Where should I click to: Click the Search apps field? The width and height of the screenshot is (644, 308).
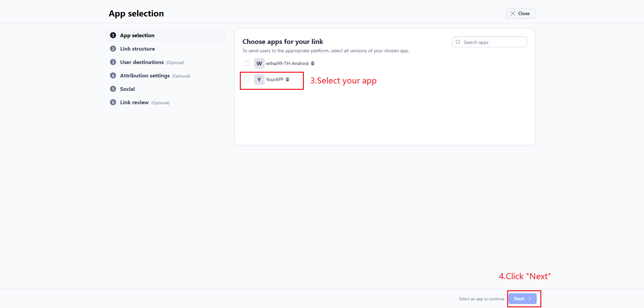pos(490,42)
